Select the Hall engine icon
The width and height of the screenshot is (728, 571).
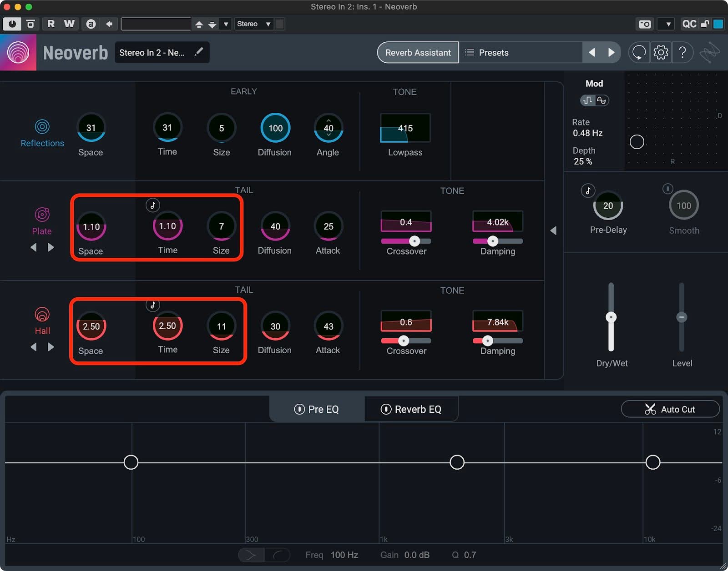pyautogui.click(x=42, y=314)
